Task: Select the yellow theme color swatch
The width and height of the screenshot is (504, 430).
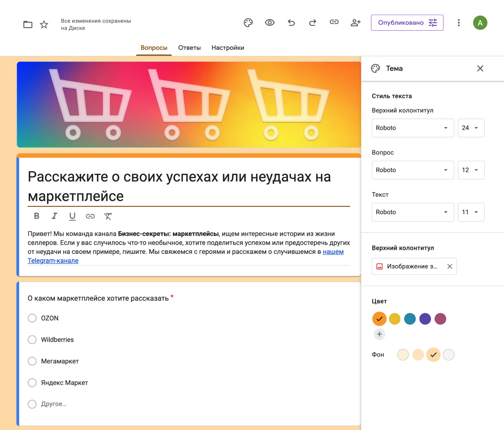Action: 394,319
